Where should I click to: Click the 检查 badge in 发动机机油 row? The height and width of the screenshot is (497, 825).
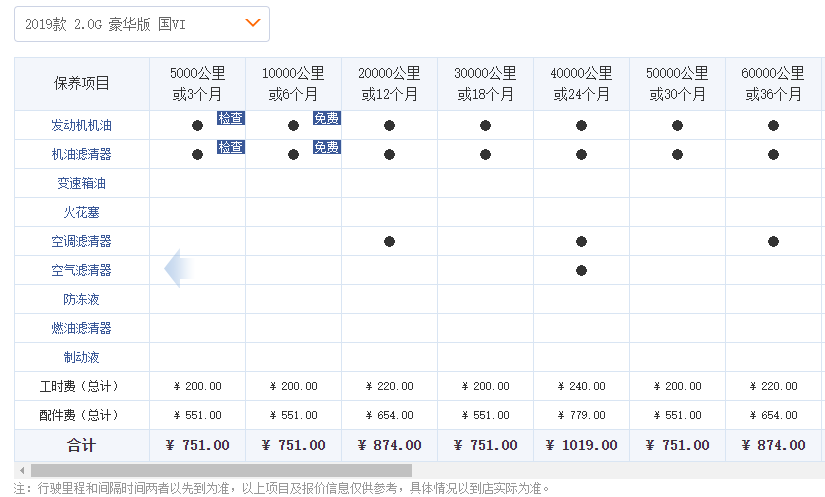point(230,118)
